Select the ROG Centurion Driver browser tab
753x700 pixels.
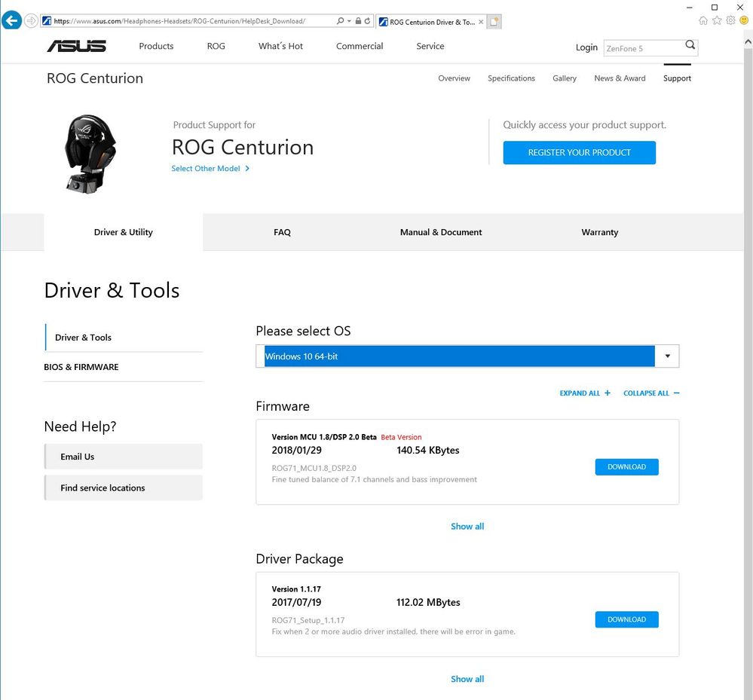click(x=431, y=22)
